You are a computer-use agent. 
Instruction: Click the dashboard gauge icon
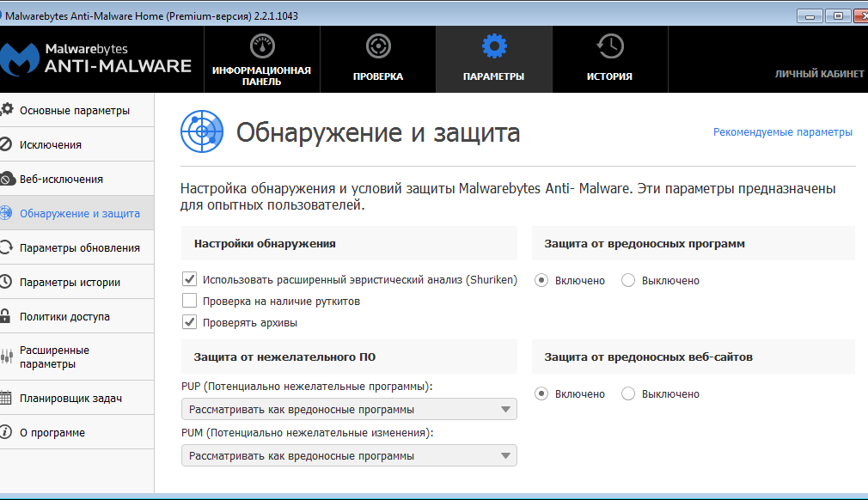pyautogui.click(x=262, y=46)
